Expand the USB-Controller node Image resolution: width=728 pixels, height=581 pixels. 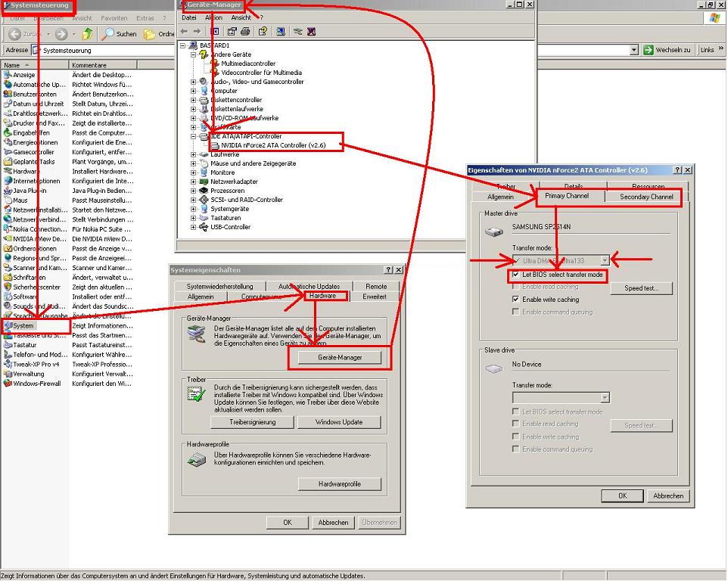[193, 228]
